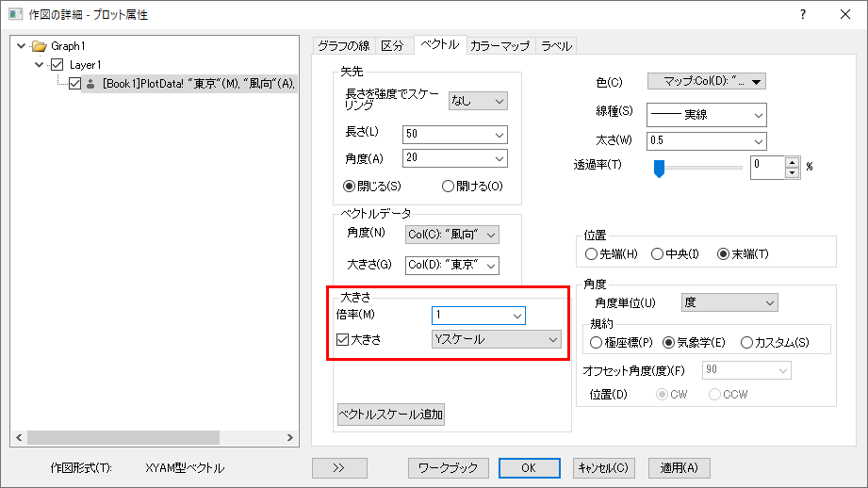Uncheck the 大きさ checkbox
The height and width of the screenshot is (488, 868).
click(343, 339)
